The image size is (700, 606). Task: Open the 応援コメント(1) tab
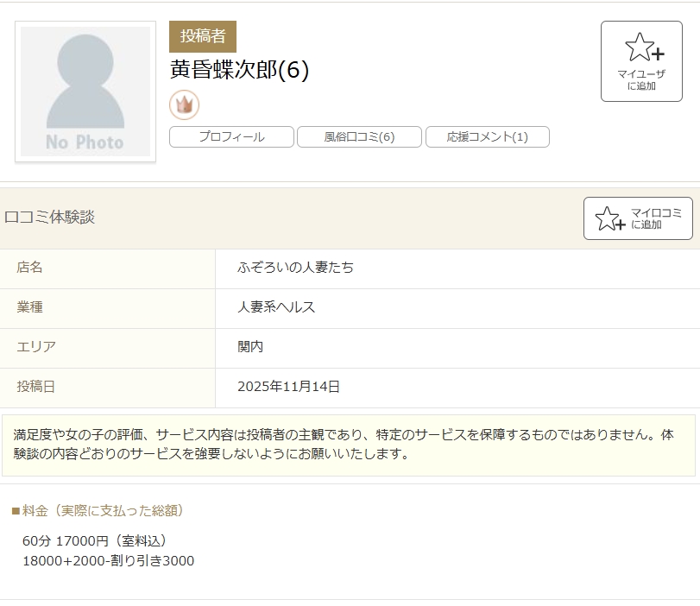487,137
